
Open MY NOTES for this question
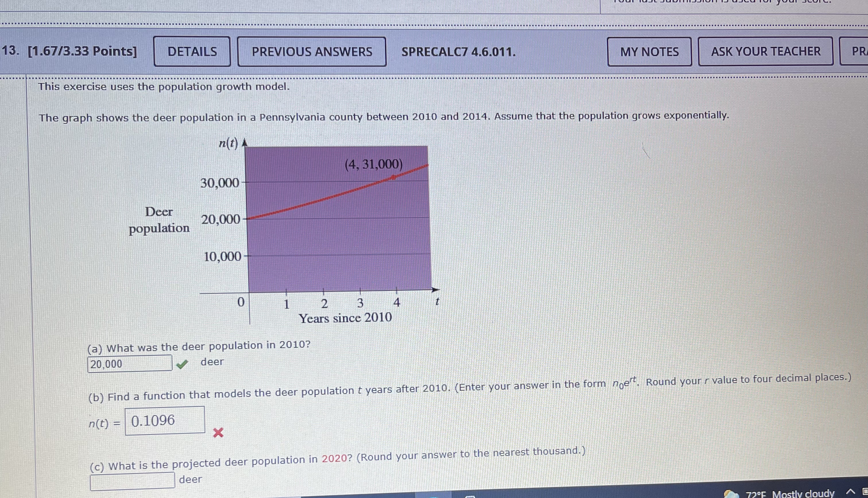tap(649, 52)
